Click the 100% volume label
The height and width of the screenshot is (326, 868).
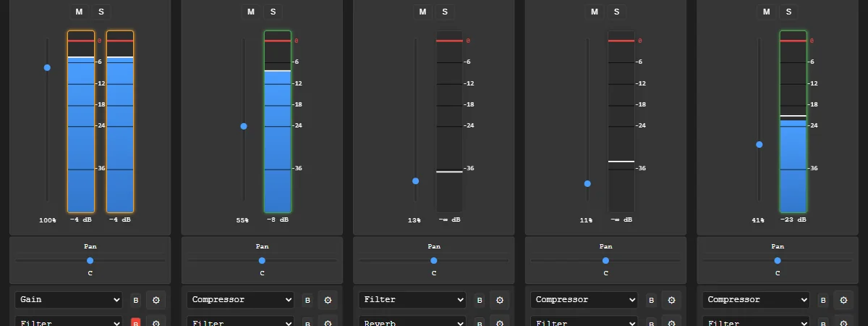pyautogui.click(x=48, y=220)
